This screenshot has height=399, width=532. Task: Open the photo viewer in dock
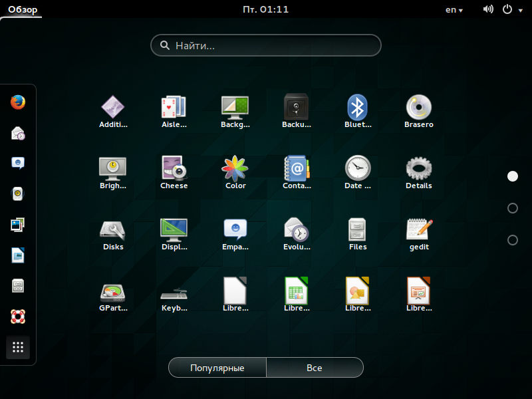(x=18, y=225)
